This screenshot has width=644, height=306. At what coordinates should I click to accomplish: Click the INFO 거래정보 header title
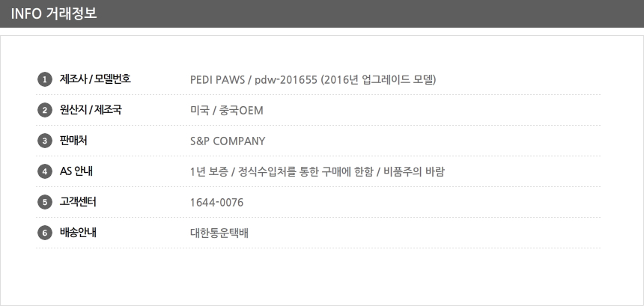(x=53, y=13)
